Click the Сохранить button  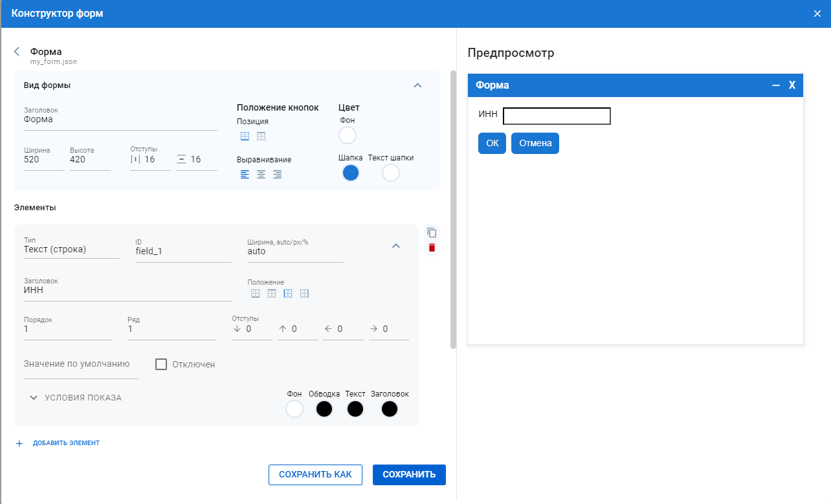click(409, 474)
